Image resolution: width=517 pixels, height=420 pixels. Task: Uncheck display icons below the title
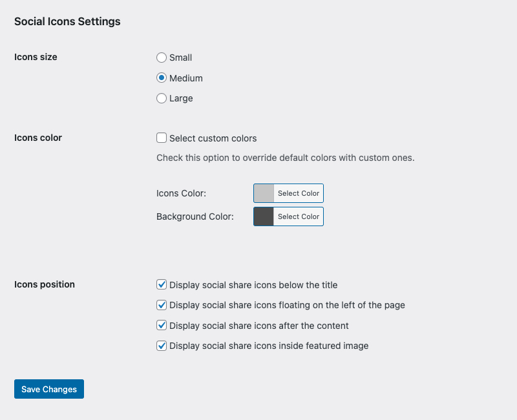pos(162,285)
